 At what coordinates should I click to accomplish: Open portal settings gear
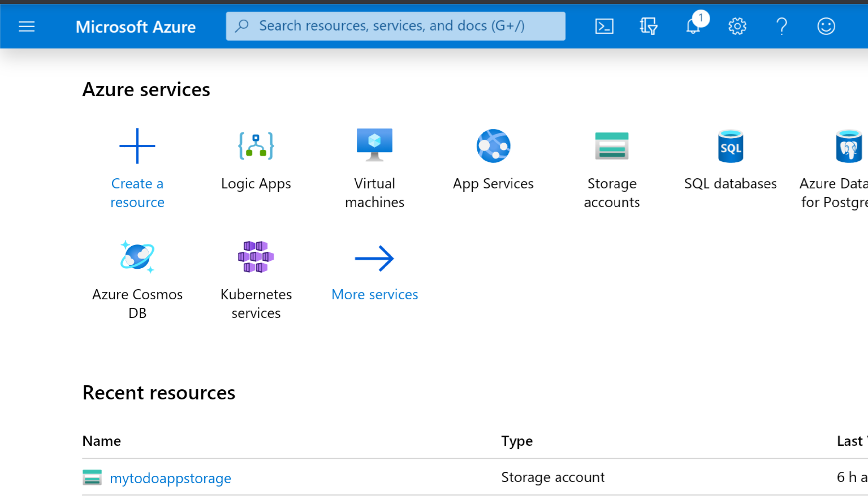tap(737, 27)
